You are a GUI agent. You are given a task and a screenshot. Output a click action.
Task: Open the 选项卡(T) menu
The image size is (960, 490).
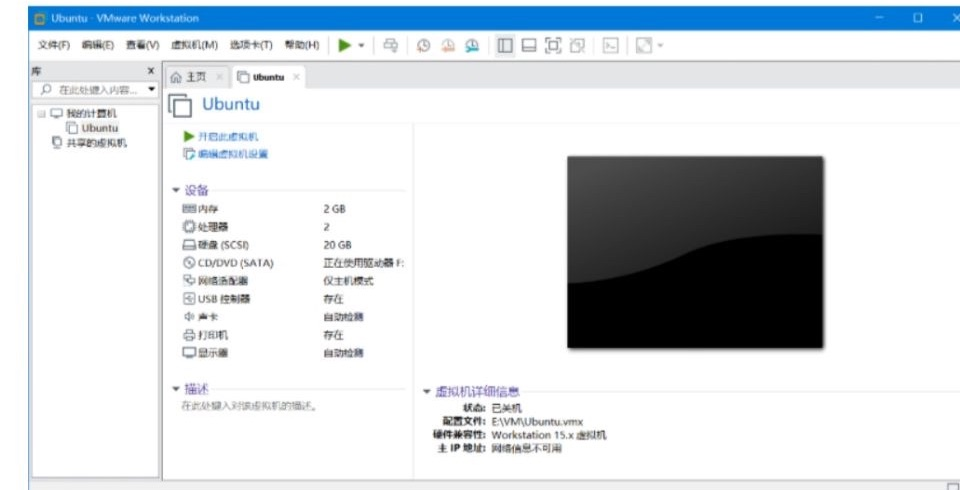(251, 45)
